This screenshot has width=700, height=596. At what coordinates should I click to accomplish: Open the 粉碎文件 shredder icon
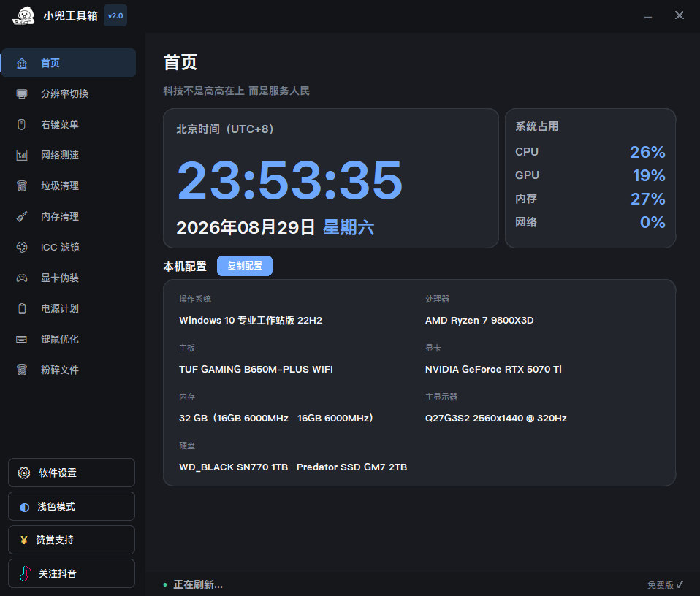(x=22, y=370)
